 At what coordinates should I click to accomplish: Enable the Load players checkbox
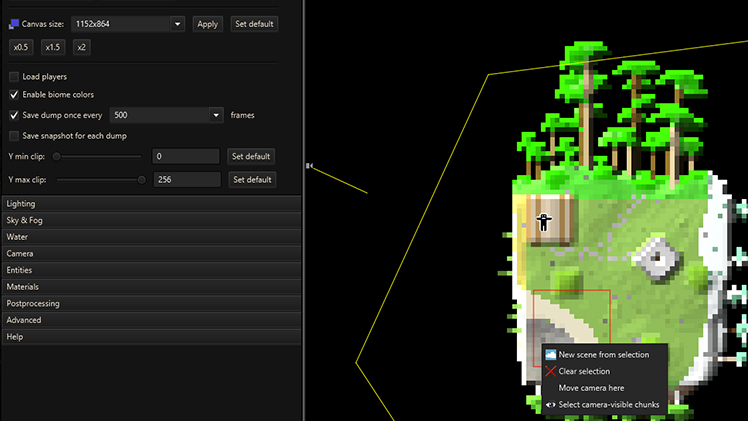click(x=14, y=77)
